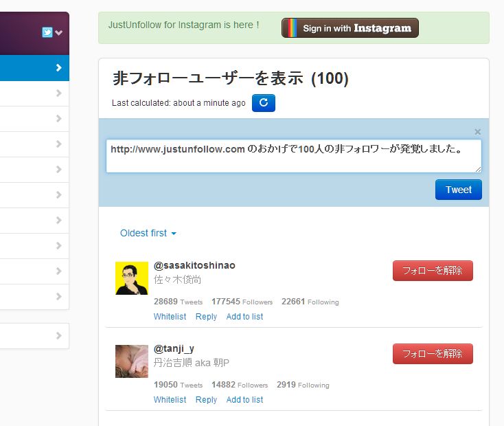Open the @sasakitoshinao username link
This screenshot has height=426, width=504.
tap(194, 265)
